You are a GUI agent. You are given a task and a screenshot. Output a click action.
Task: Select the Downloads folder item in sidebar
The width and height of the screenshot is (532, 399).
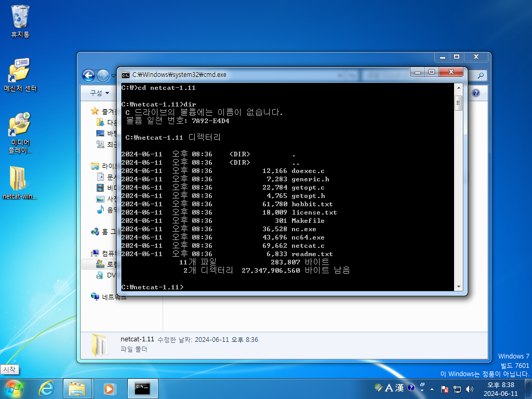(x=106, y=122)
